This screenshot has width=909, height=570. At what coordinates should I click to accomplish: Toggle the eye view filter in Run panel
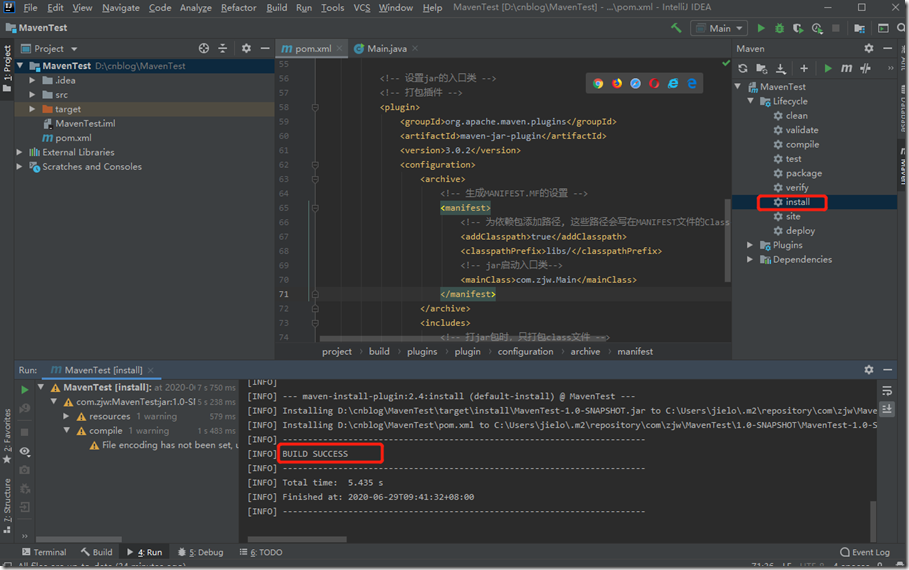tap(24, 451)
